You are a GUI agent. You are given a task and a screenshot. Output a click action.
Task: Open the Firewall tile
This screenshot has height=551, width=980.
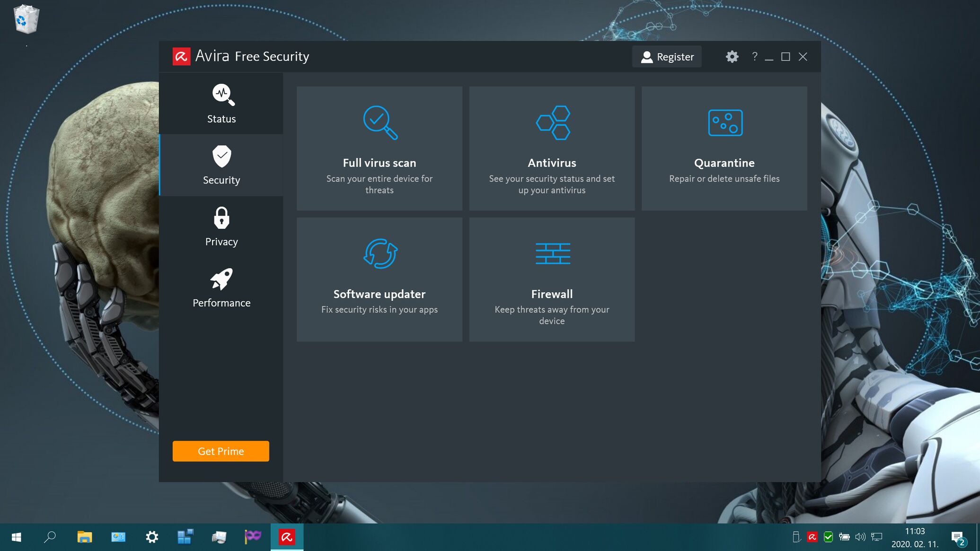coord(552,280)
